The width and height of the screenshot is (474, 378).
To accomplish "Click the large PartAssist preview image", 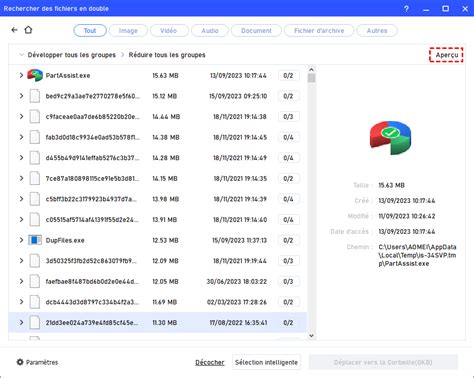I will pyautogui.click(x=390, y=138).
